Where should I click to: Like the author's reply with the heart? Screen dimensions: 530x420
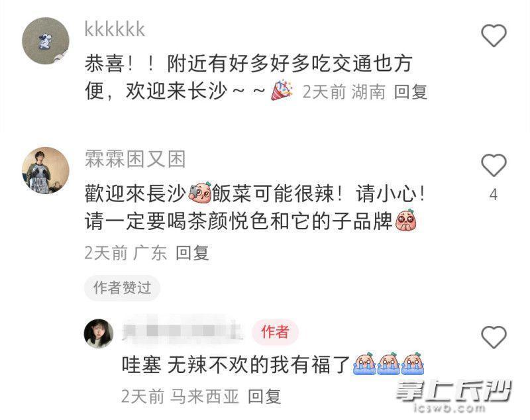pos(494,337)
